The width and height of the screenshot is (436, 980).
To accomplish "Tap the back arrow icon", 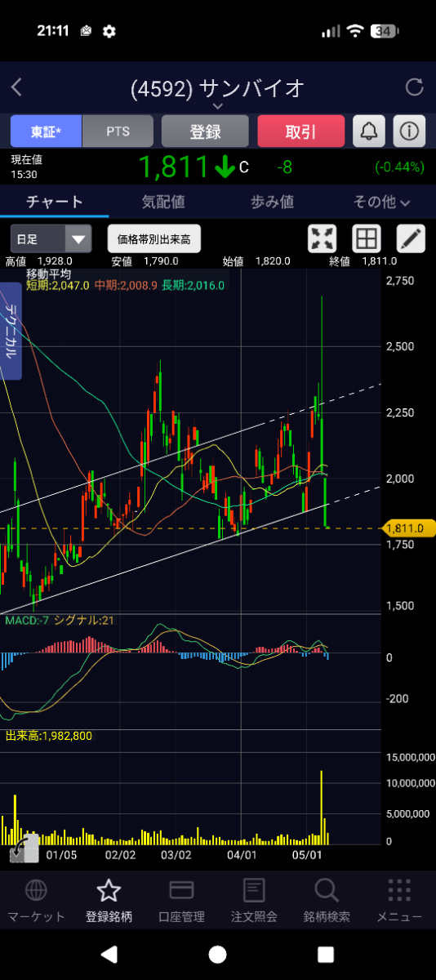I will tap(16, 87).
